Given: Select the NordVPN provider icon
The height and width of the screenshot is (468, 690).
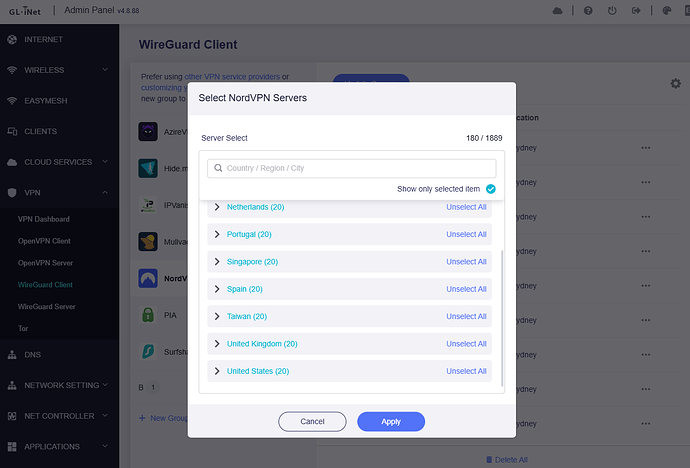Looking at the screenshot, I should 147,279.
